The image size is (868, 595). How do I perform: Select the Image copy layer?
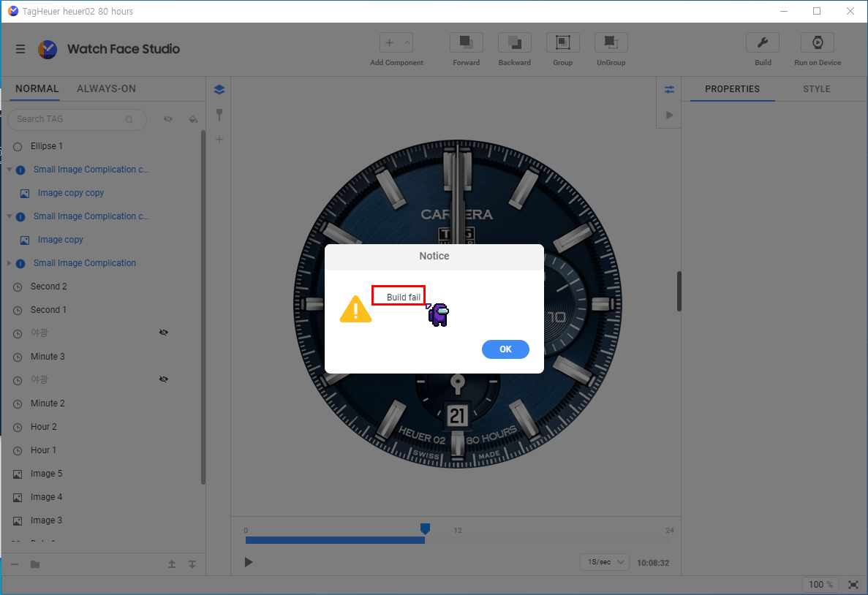click(x=103, y=240)
